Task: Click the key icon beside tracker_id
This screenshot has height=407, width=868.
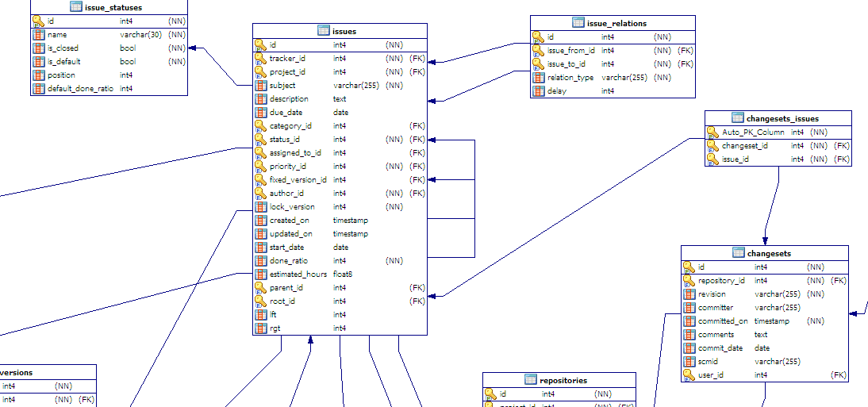Action: 260,59
